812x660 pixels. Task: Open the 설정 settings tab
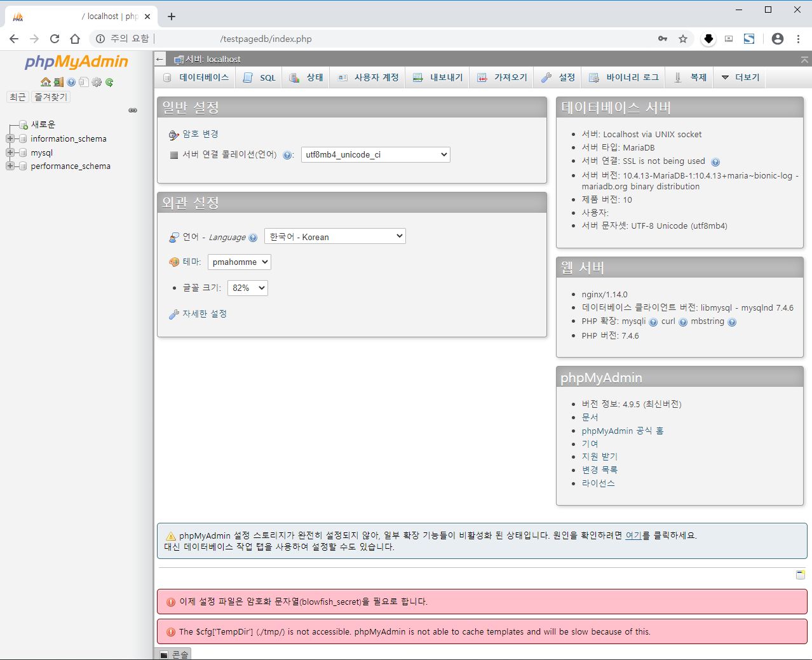(x=558, y=77)
